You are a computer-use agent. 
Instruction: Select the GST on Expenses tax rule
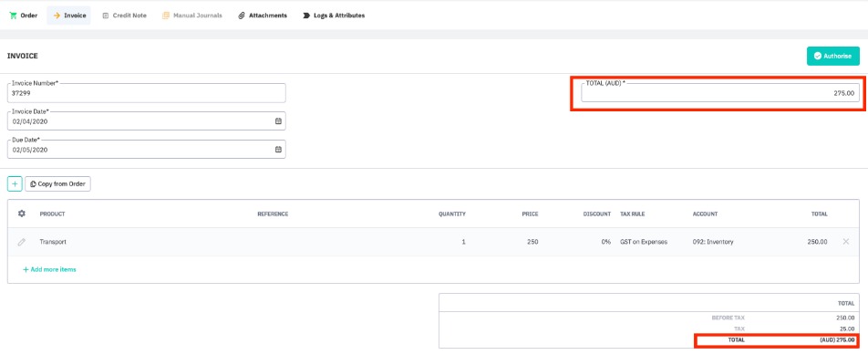[644, 242]
